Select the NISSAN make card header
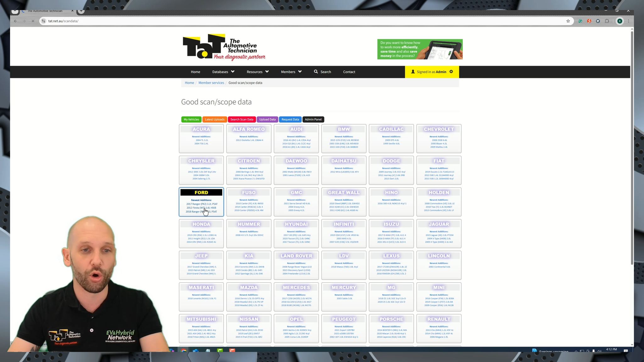Screen dimensions: 644x362 (x=249, y=319)
